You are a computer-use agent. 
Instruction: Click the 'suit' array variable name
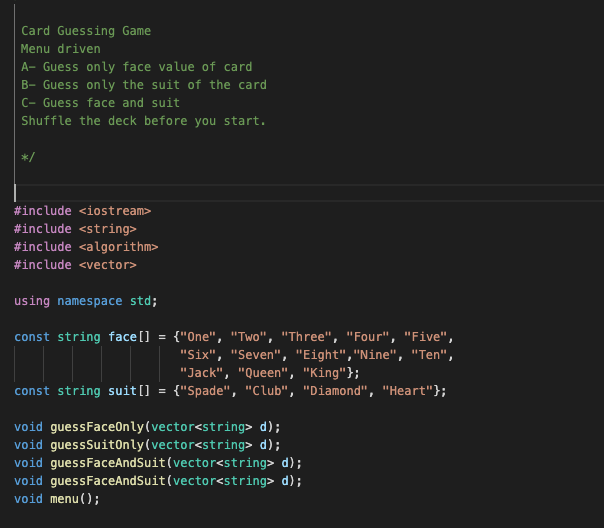(x=122, y=391)
